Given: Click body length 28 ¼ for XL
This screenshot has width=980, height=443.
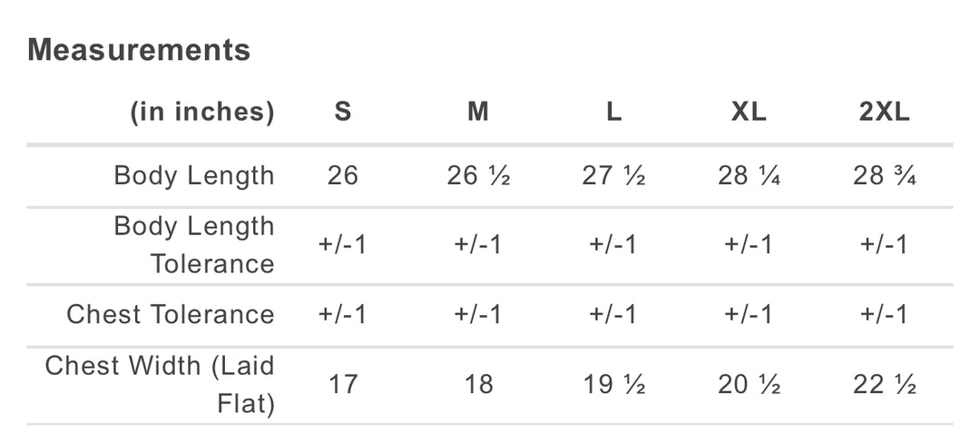Looking at the screenshot, I should pos(749,176).
